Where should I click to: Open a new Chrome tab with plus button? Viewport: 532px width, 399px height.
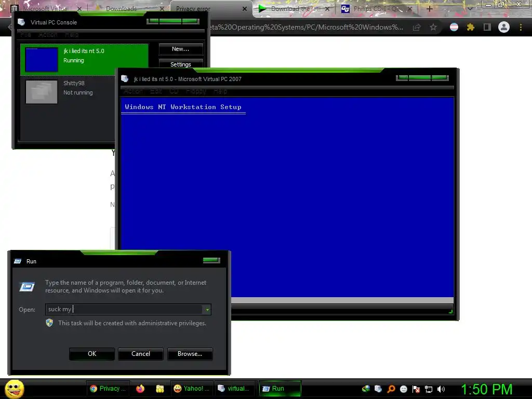click(x=429, y=9)
